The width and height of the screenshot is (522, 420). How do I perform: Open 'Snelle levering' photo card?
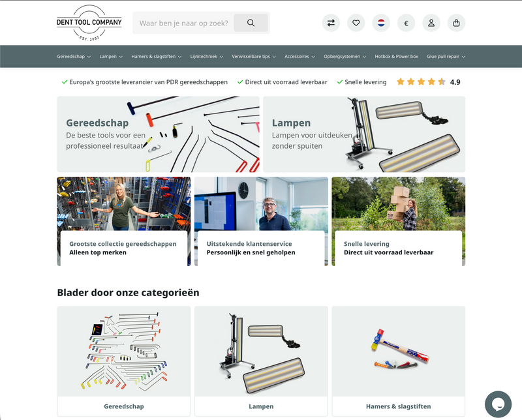[x=399, y=221]
